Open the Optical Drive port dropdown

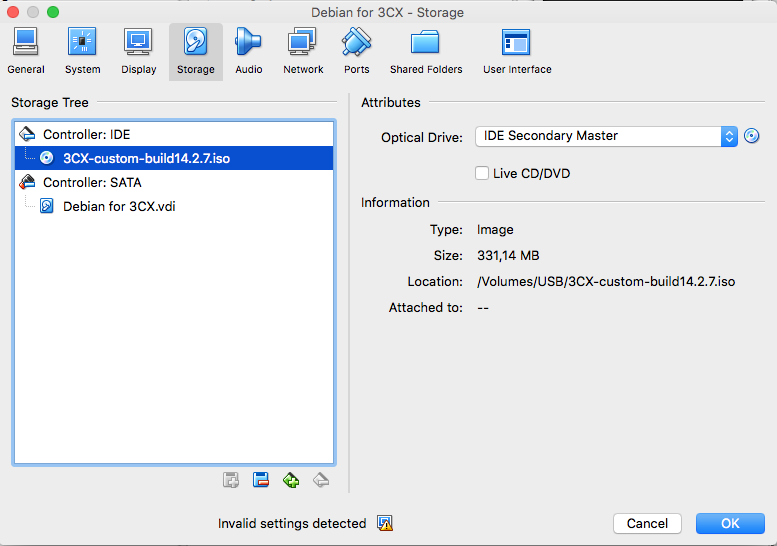[606, 136]
